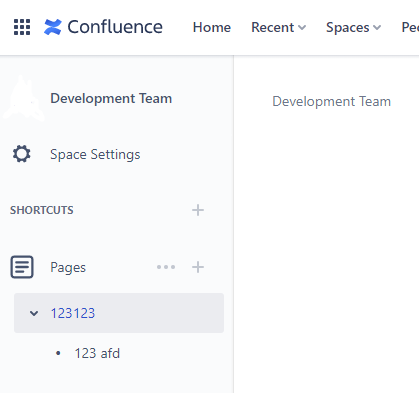Viewport: 419px width, 393px height.
Task: Open the Spaces dropdown menu
Action: click(x=353, y=27)
